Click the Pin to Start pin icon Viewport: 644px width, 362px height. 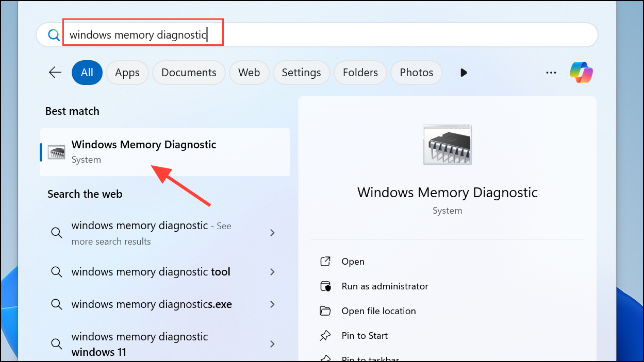pos(325,336)
